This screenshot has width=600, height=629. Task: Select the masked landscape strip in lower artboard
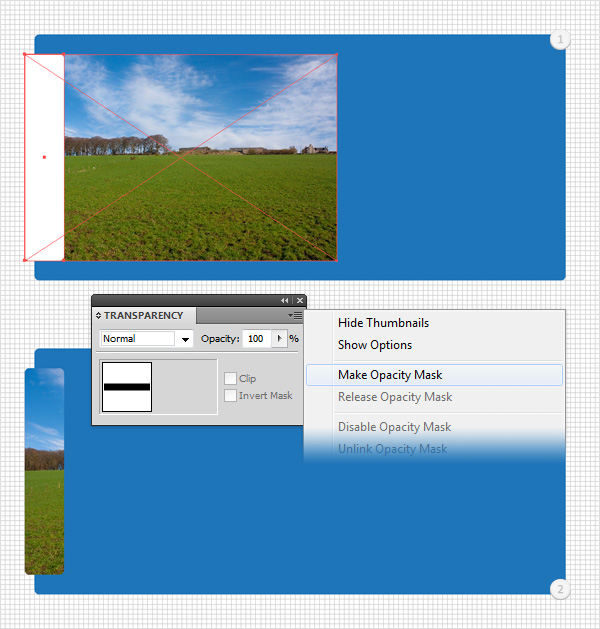coord(45,471)
